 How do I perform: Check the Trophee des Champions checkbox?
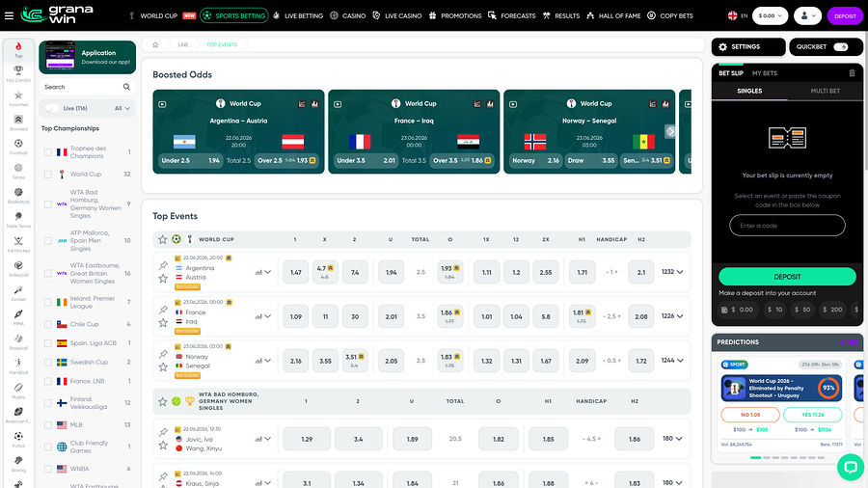(48, 152)
